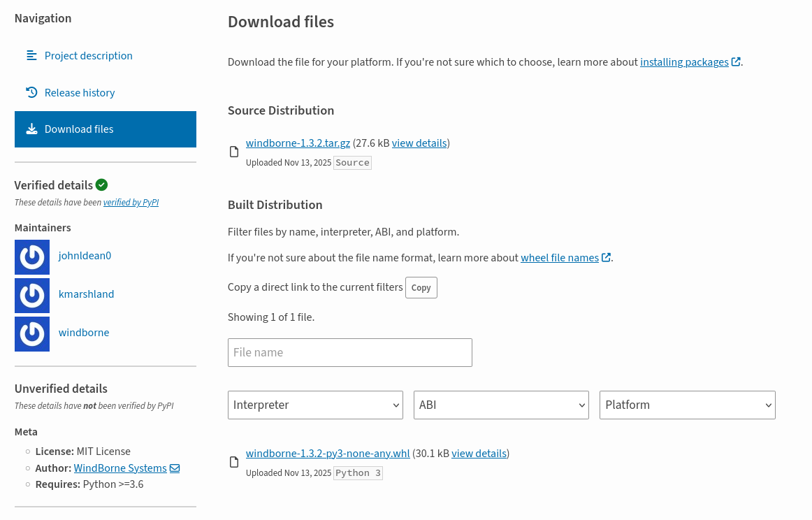Download windborne-1.3.2-py3-none-any.whl wheel
This screenshot has height=520, width=812.
coord(327,454)
